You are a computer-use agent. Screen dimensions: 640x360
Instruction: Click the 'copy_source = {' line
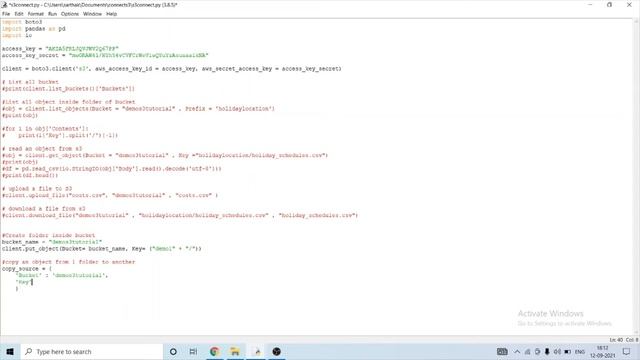pyautogui.click(x=27, y=269)
